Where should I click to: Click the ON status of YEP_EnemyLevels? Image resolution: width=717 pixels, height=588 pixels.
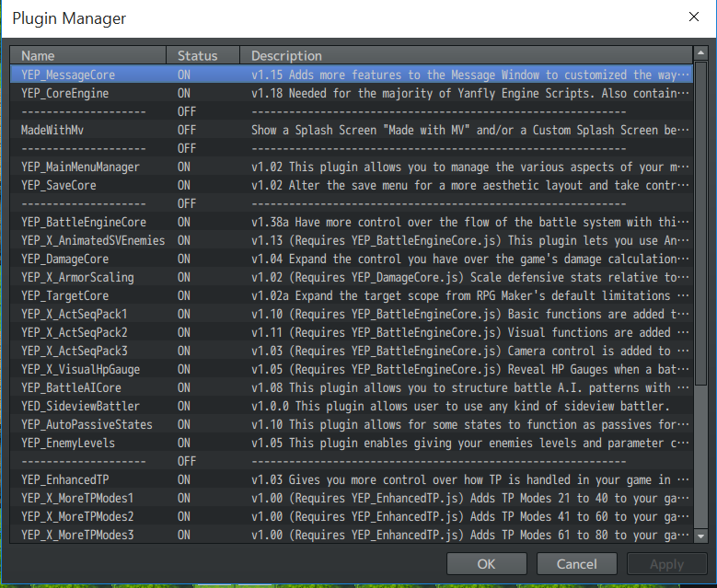(x=184, y=443)
